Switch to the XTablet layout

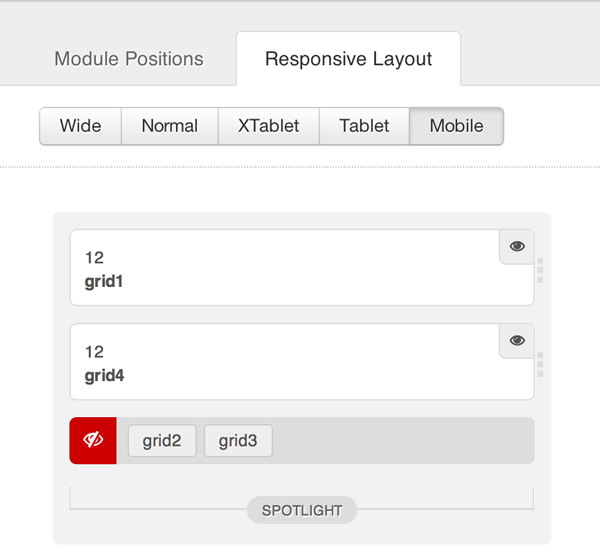[x=268, y=126]
